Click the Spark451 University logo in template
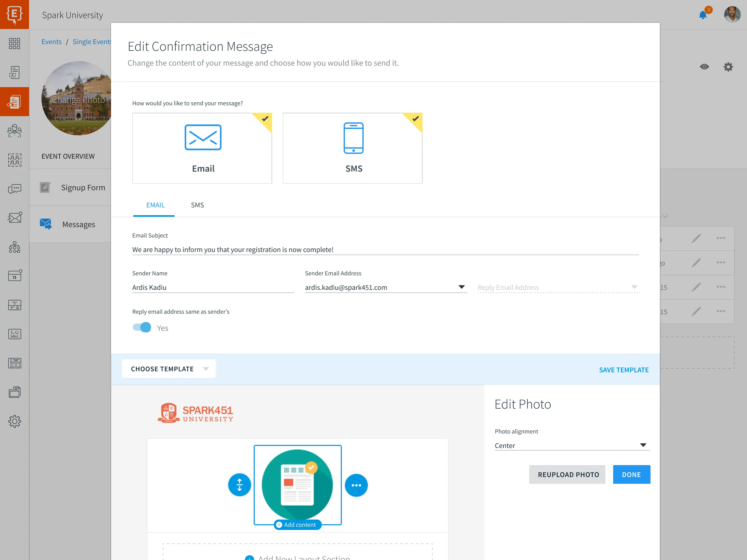747x560 pixels. pos(195,412)
